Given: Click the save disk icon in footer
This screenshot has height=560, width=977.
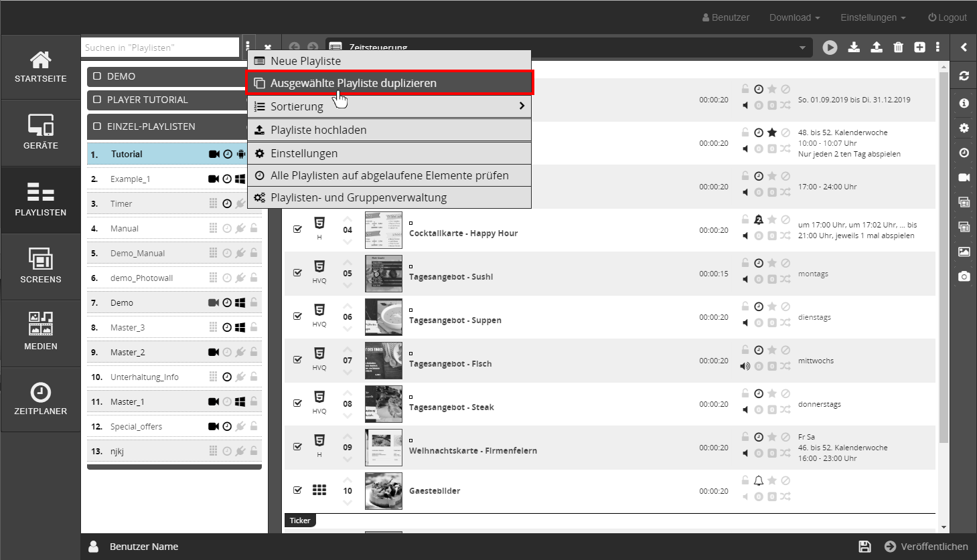Looking at the screenshot, I should (865, 547).
